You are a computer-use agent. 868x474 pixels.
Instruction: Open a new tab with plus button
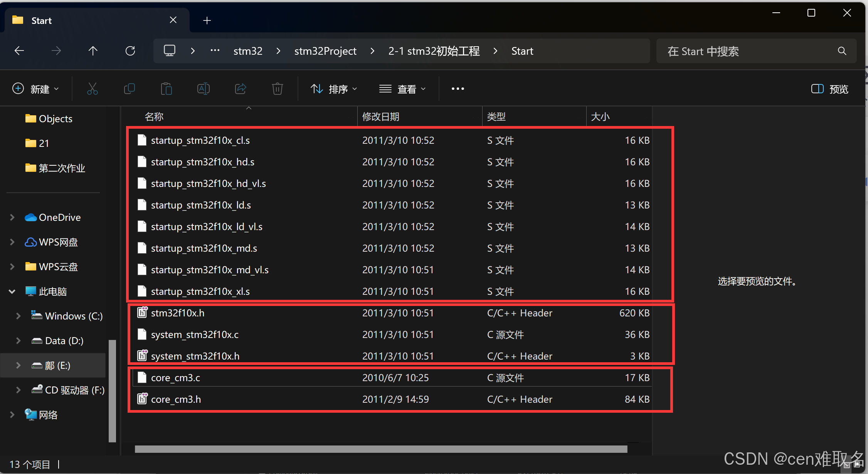point(207,20)
